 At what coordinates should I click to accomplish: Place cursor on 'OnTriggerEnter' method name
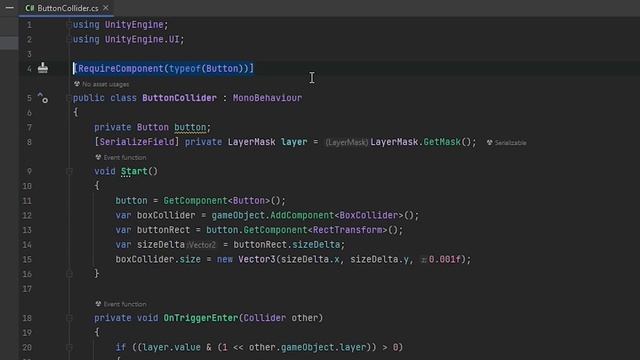(x=200, y=318)
